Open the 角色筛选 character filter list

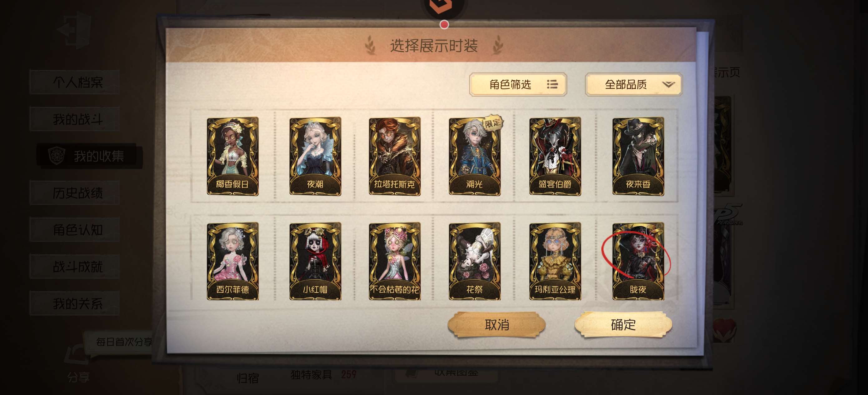point(518,84)
